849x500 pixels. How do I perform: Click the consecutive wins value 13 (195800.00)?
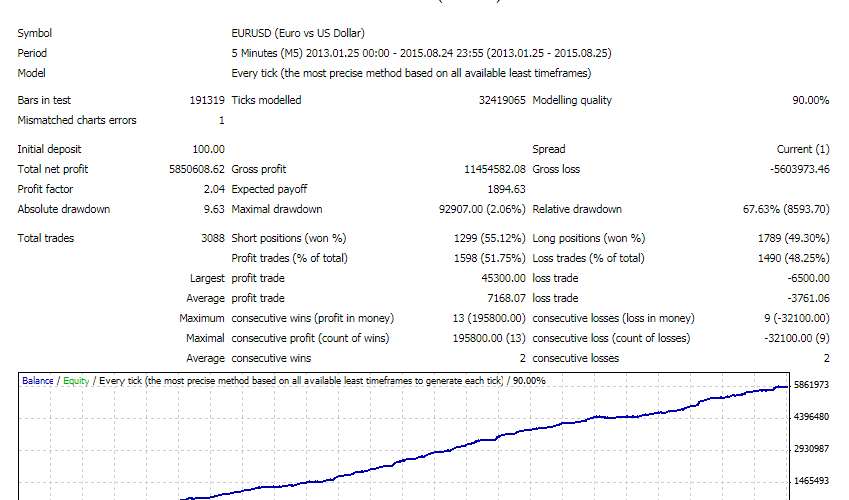click(x=489, y=319)
